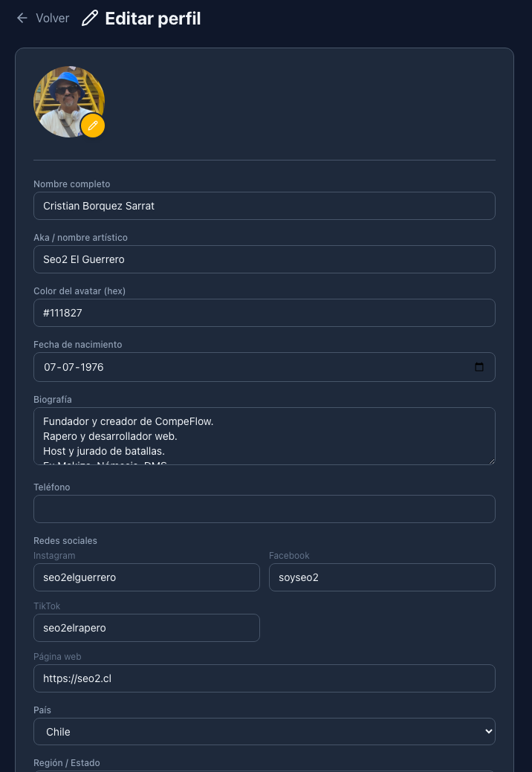Click the Facebook username field
Screen dimensions: 532x772
click(382, 577)
